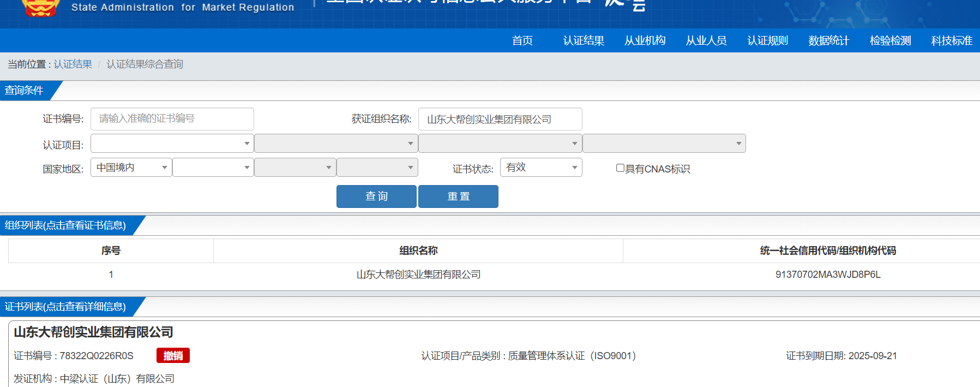Open the 认证结果 navigation menu
The image size is (980, 387).
[x=584, y=40]
